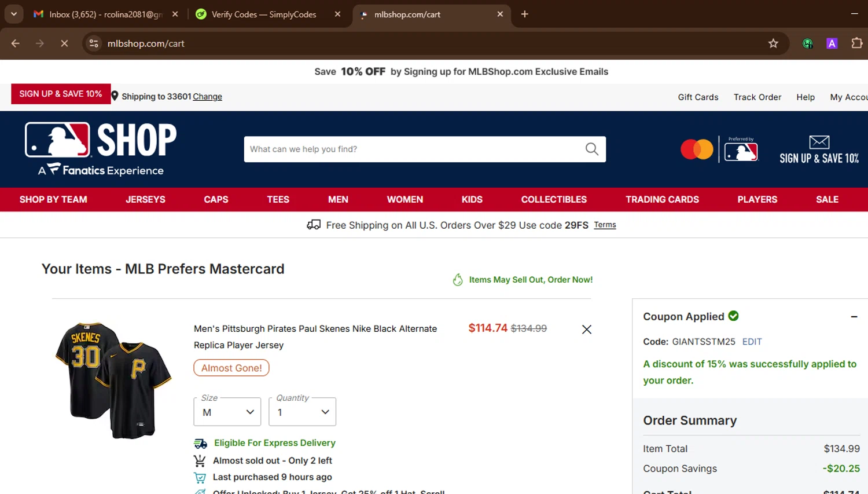The image size is (868, 494).
Task: Click the Save 10% OFF email signup banner
Action: coord(461,72)
